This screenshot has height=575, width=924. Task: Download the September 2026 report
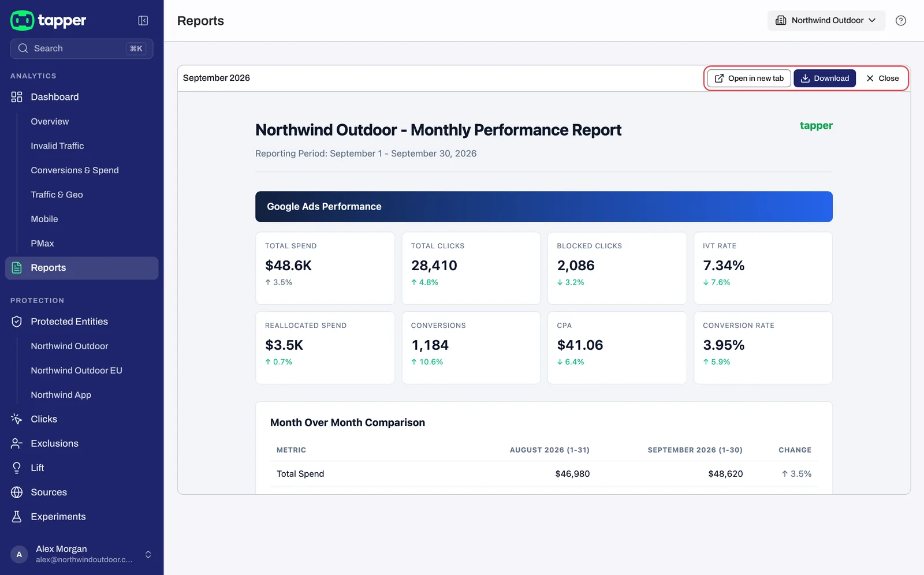pos(825,79)
